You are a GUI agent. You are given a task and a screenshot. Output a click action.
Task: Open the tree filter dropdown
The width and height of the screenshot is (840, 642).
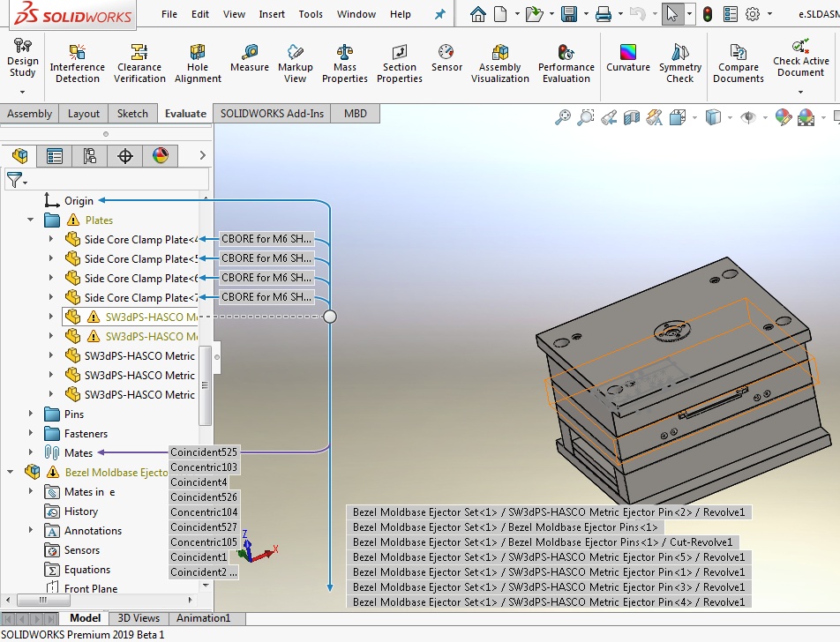17,180
